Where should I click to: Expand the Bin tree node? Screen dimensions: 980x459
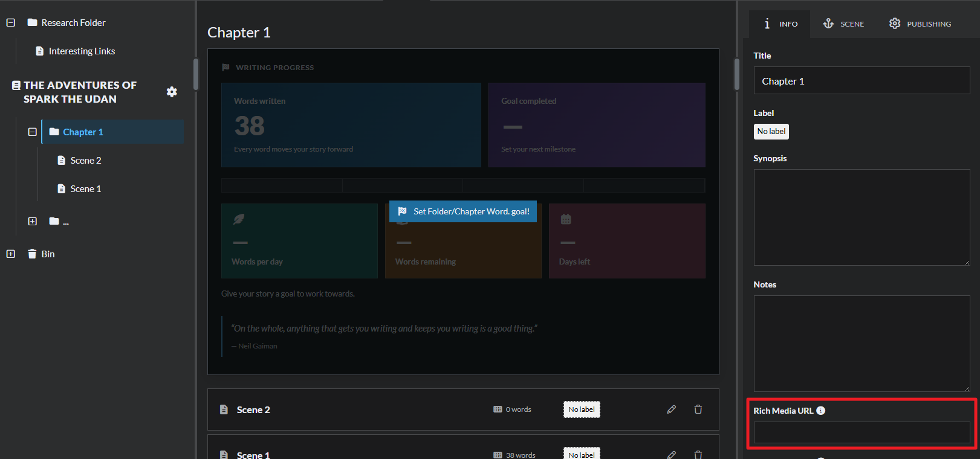[11, 254]
